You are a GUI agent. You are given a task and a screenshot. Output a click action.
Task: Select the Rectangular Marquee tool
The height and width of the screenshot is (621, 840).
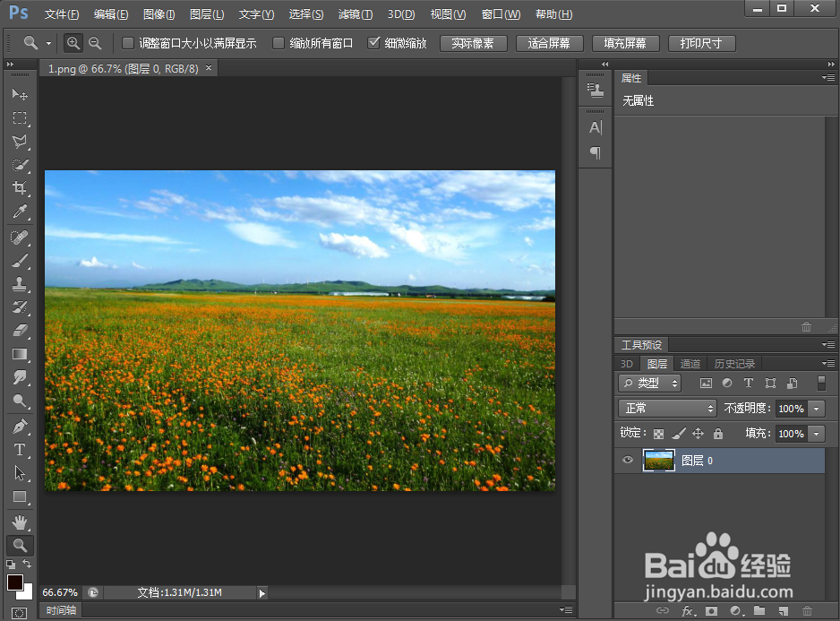[20, 118]
